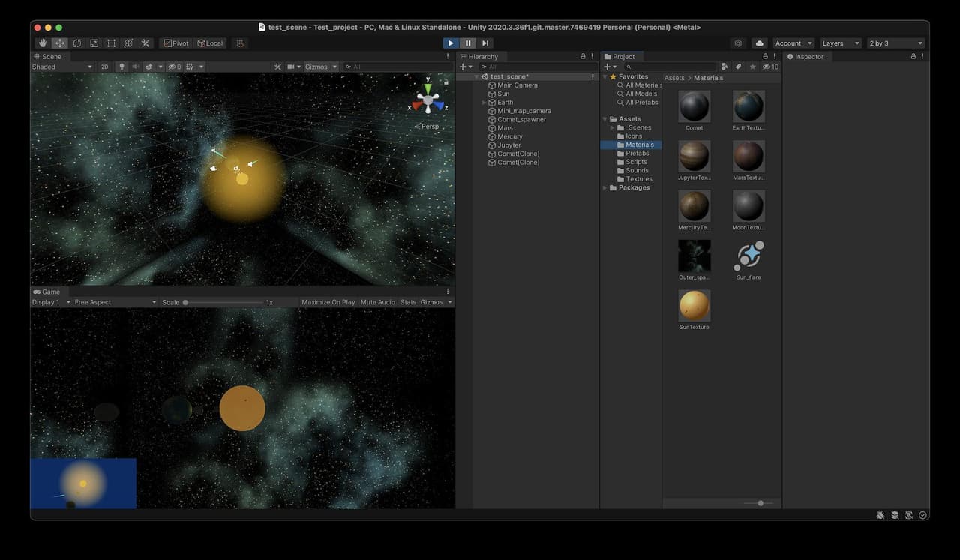Select the Scale tool

point(94,43)
